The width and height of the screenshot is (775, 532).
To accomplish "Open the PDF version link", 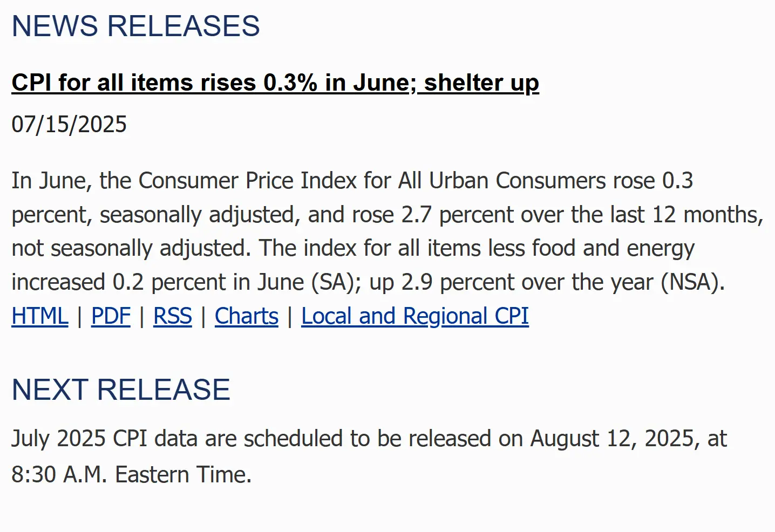I will tap(111, 316).
